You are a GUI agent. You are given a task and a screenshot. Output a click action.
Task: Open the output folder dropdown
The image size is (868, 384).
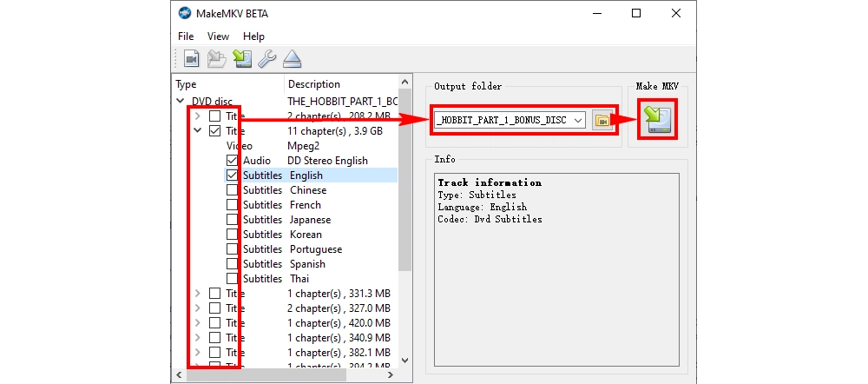578,120
